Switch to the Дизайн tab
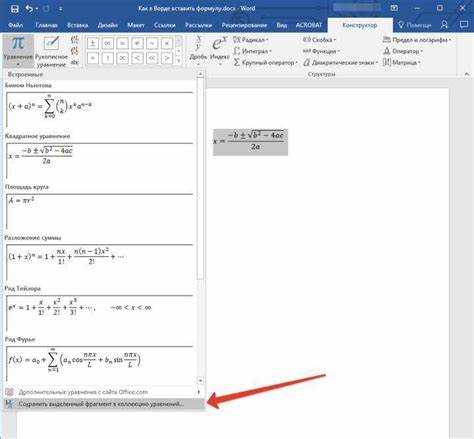 [108, 25]
